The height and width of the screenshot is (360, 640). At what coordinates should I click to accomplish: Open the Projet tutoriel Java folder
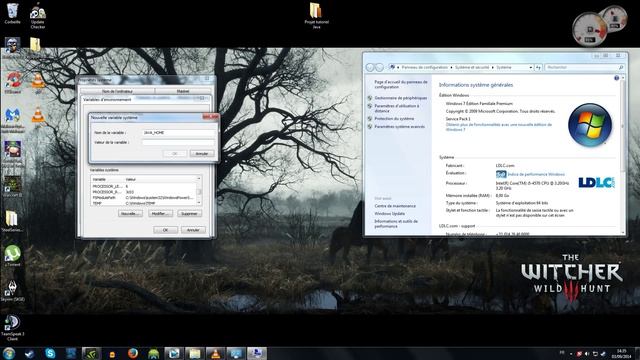(x=316, y=16)
